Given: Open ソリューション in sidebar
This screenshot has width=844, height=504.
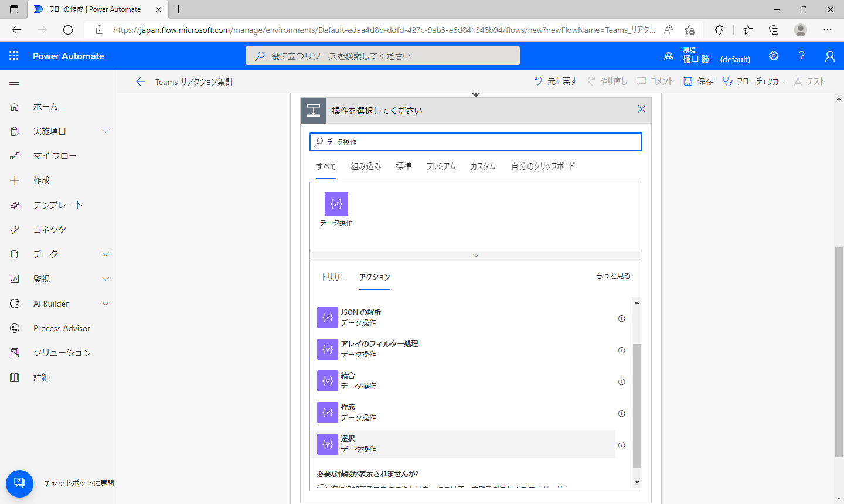Looking at the screenshot, I should click(58, 353).
